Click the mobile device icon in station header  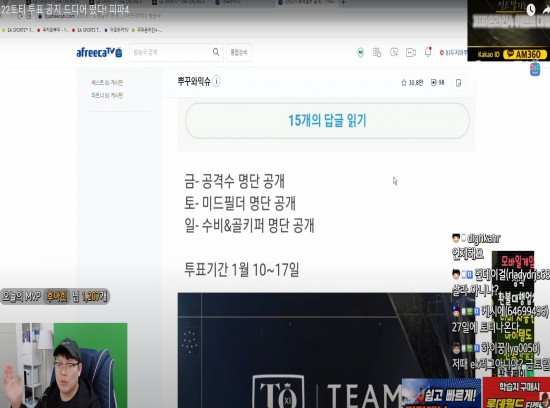(x=458, y=83)
